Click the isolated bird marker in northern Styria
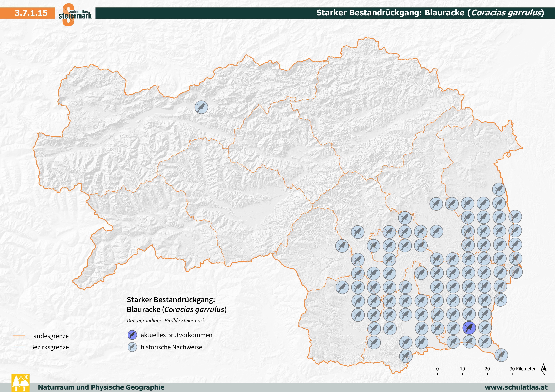Viewport: 555px width, 392px height. tap(201, 107)
